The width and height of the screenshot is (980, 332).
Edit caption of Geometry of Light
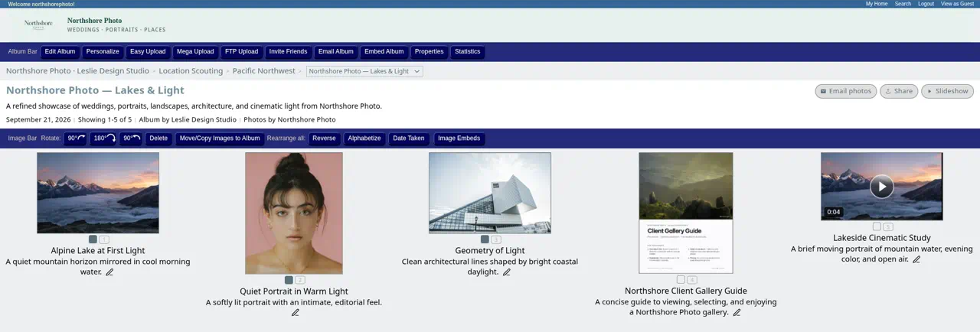(x=507, y=272)
